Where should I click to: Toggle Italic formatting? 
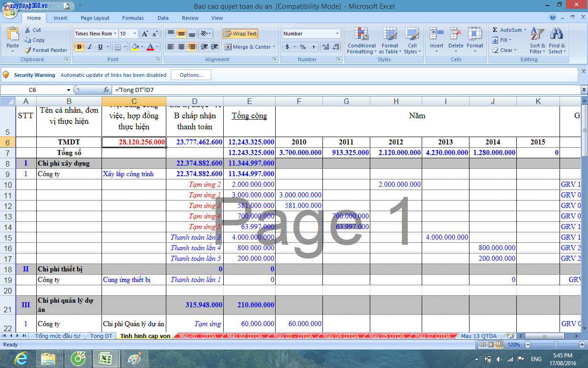pos(90,47)
